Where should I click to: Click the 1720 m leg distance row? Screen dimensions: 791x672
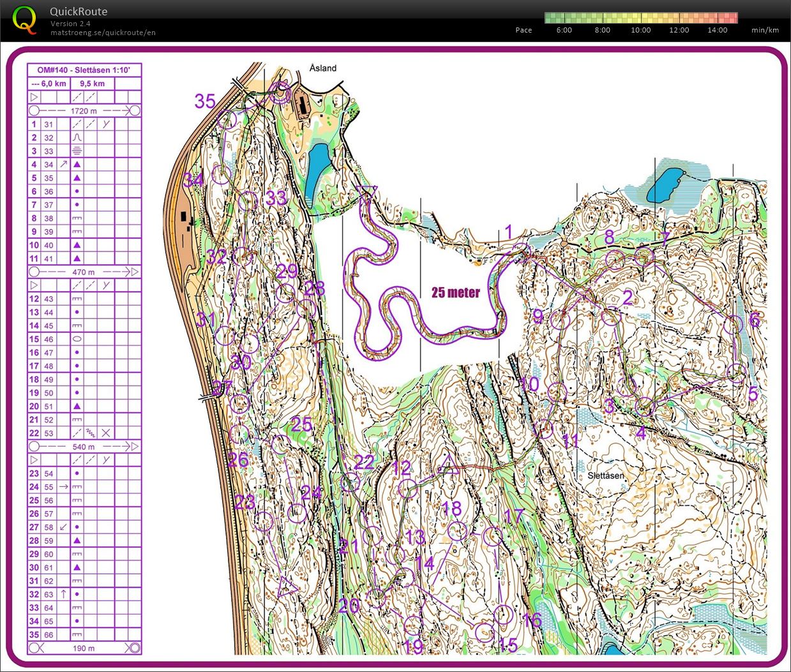pyautogui.click(x=84, y=111)
